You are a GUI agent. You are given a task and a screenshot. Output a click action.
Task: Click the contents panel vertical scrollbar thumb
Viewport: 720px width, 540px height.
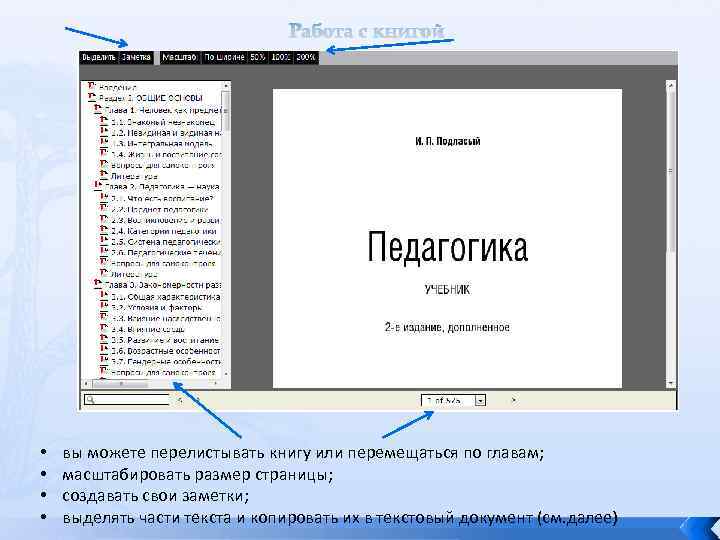226,110
